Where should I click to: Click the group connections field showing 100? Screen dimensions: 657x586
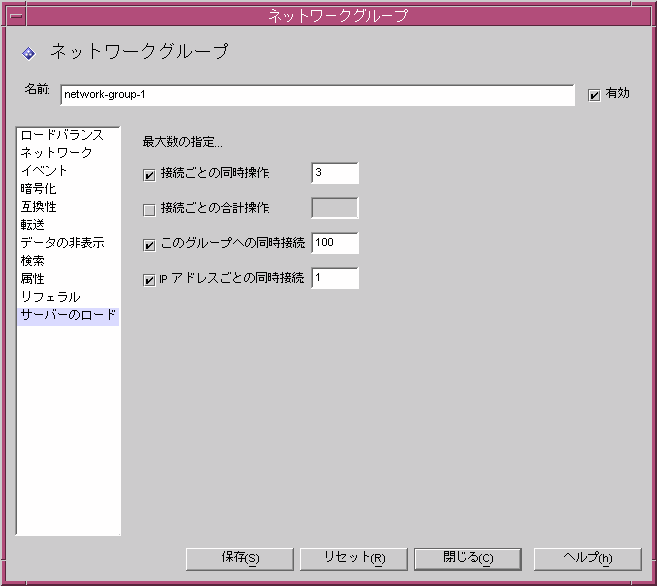coord(335,243)
